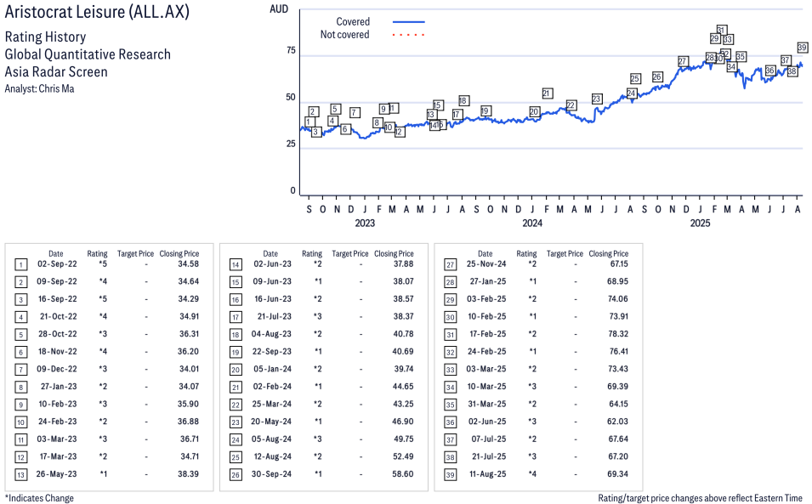Click the closing price '78.32'
The width and height of the screenshot is (812, 504).
pyautogui.click(x=618, y=334)
